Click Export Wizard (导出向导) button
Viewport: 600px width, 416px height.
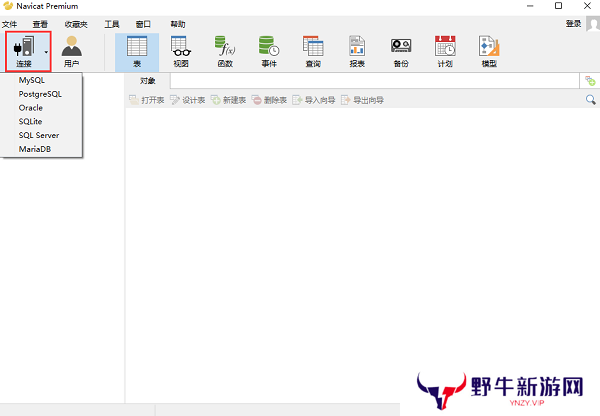tap(362, 100)
